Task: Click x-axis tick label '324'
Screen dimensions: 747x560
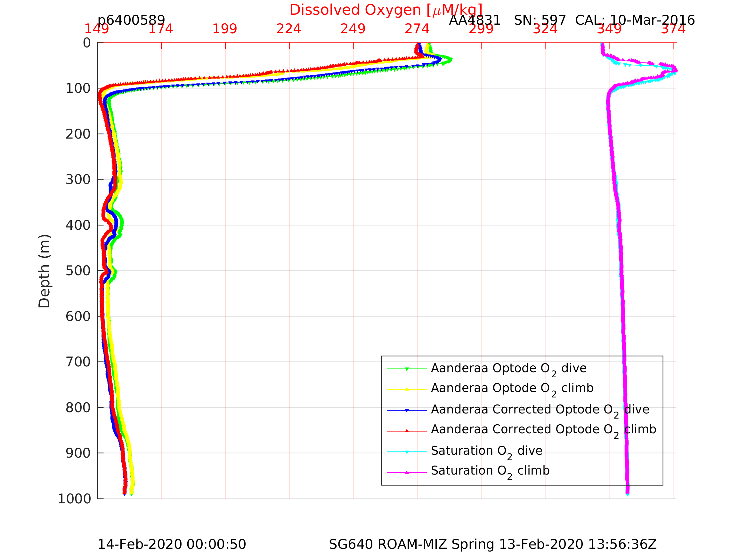Action: (x=545, y=29)
